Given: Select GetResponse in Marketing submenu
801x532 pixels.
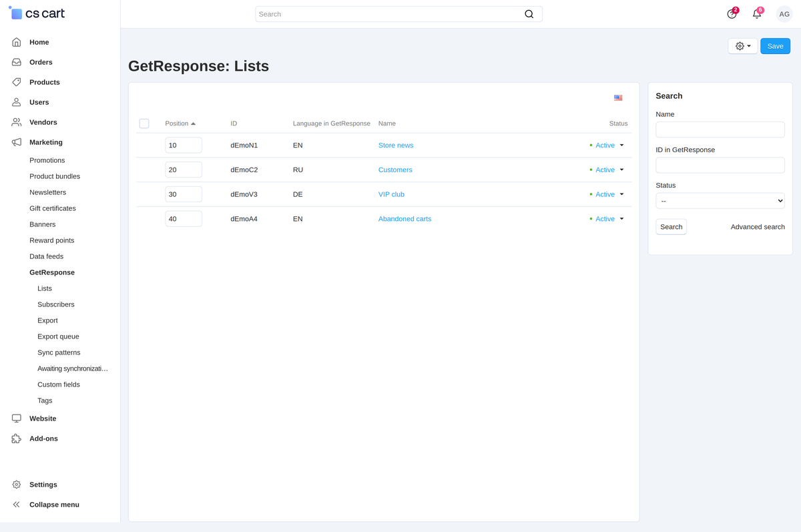Looking at the screenshot, I should click(52, 272).
